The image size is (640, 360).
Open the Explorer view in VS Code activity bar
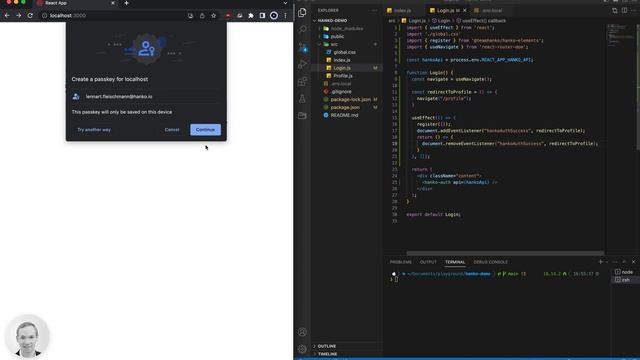pos(302,12)
